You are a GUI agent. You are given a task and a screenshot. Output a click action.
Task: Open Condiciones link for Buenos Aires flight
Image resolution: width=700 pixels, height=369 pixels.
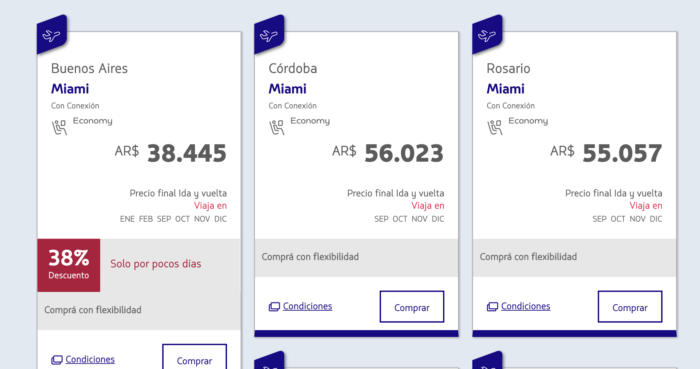pos(90,359)
